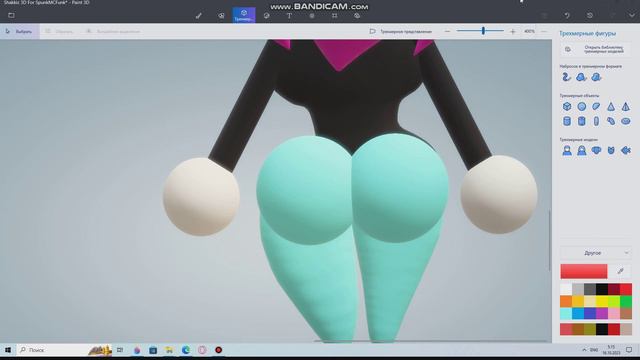640x360 pixels.
Task: Choose the white color swatch
Action: (x=566, y=289)
